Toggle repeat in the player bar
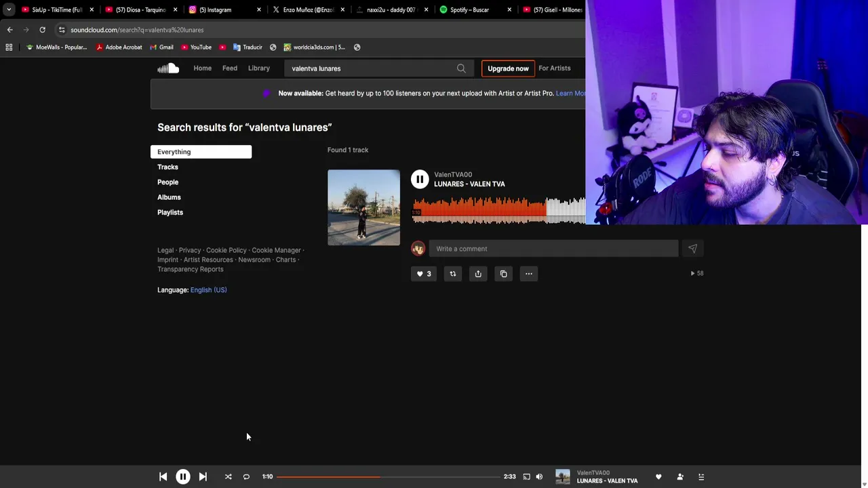Viewport: 868px width, 488px height. (246, 476)
